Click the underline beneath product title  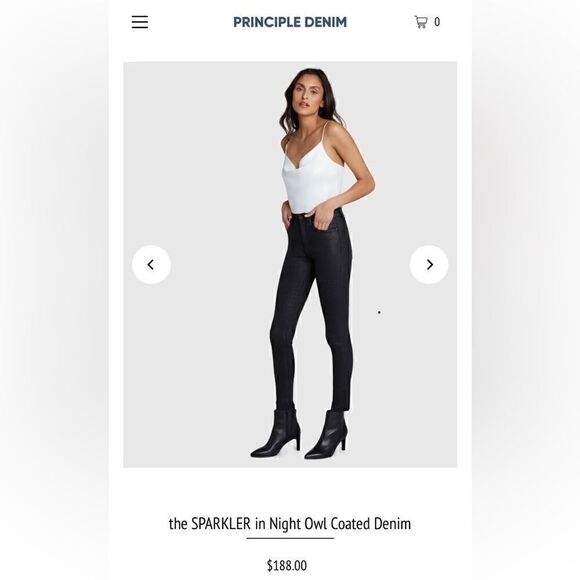pos(290,538)
